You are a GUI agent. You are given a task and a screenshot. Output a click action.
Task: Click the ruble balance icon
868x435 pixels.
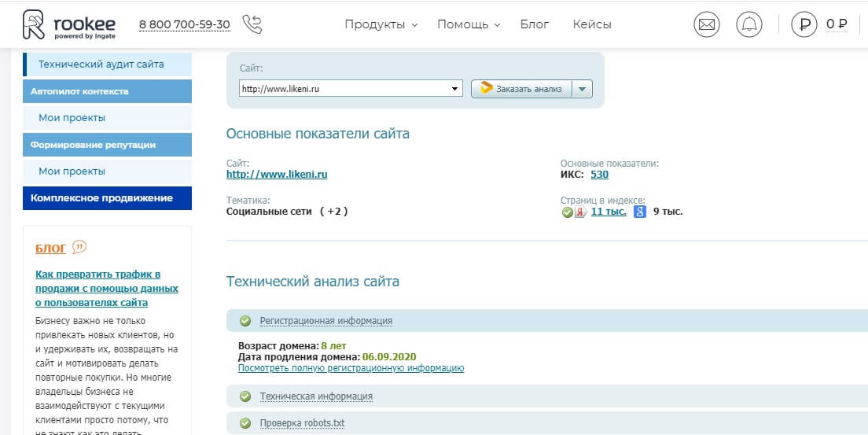804,24
